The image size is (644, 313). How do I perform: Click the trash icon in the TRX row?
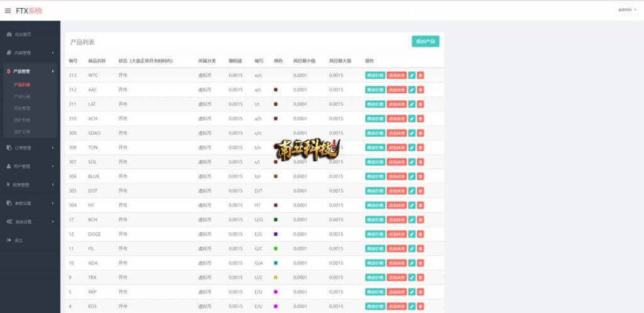click(420, 278)
